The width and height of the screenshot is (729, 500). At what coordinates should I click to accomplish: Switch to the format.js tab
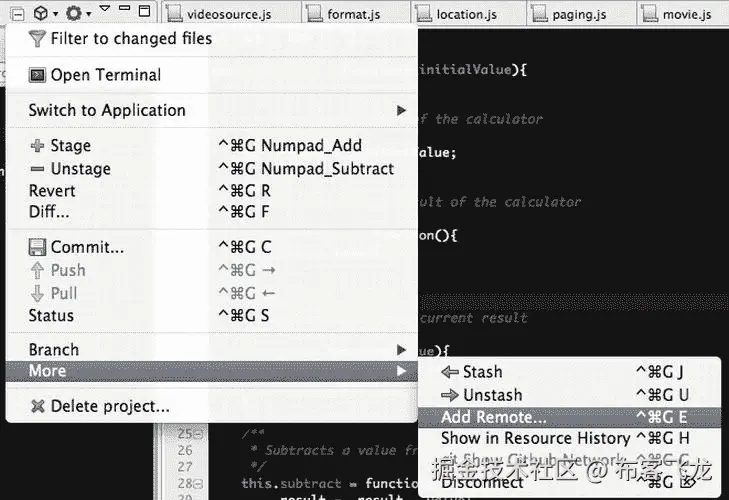click(x=356, y=14)
